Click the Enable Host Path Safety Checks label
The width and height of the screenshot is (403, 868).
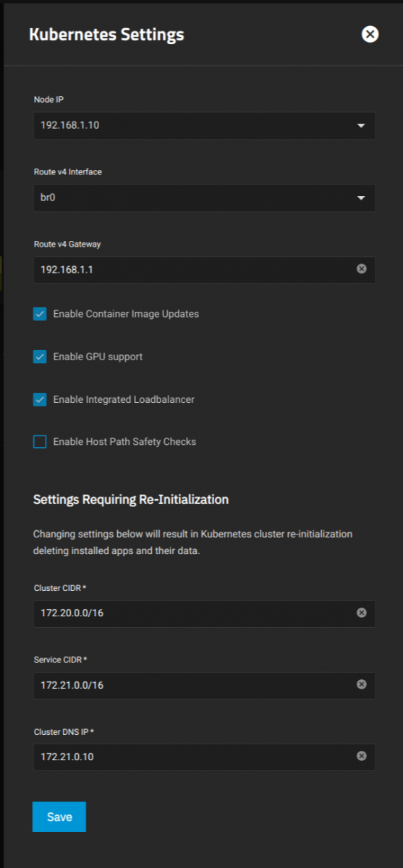pyautogui.click(x=124, y=441)
